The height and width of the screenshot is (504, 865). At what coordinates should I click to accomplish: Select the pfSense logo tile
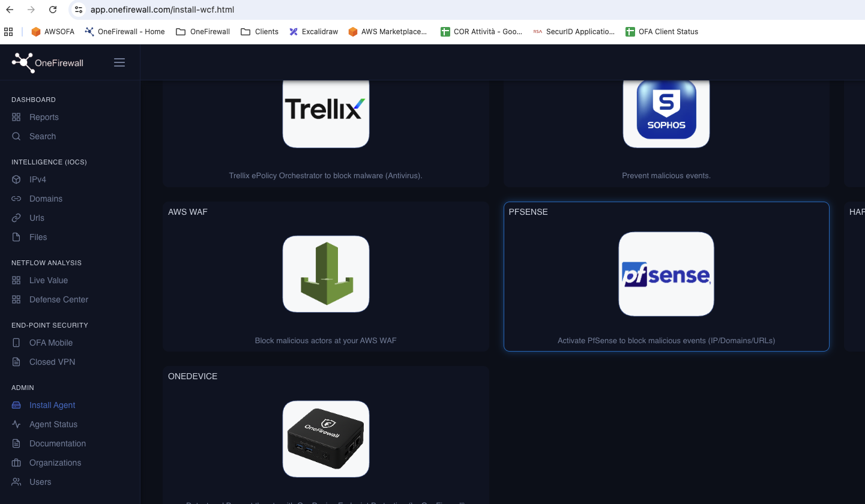pyautogui.click(x=666, y=274)
